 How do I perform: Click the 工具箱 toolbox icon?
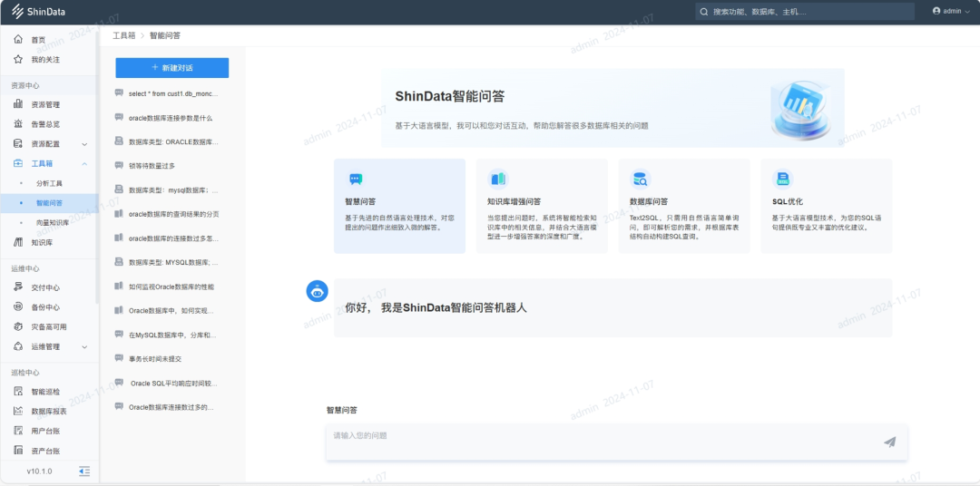click(18, 164)
